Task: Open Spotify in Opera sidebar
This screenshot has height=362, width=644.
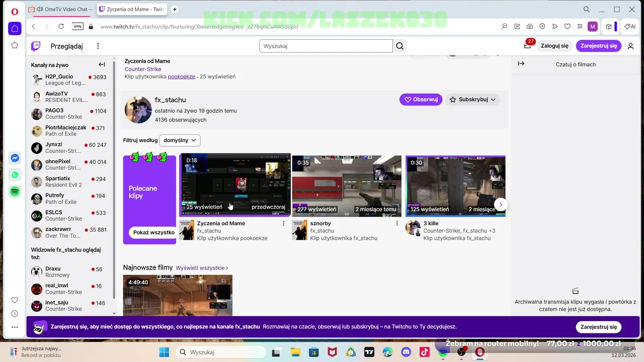Action: click(x=15, y=192)
